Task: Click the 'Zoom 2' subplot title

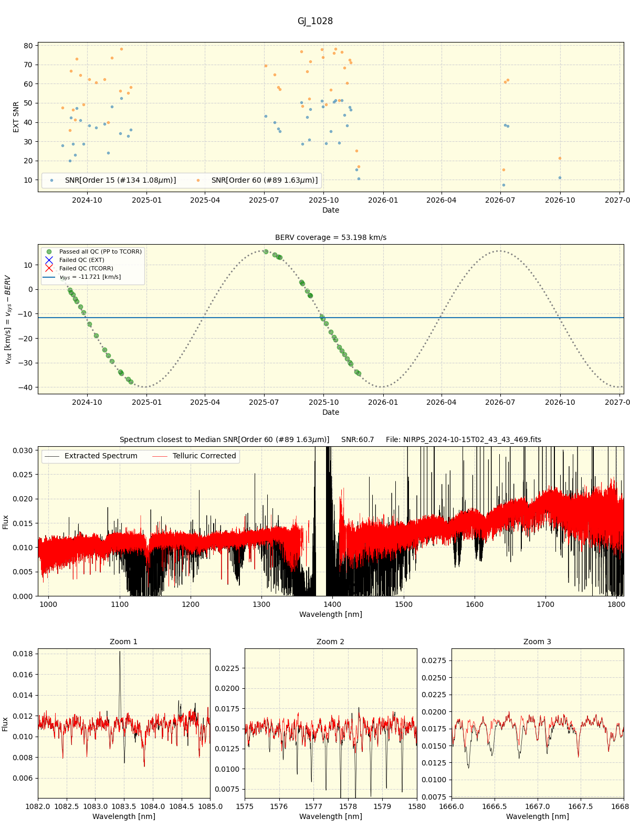Action: (331, 642)
